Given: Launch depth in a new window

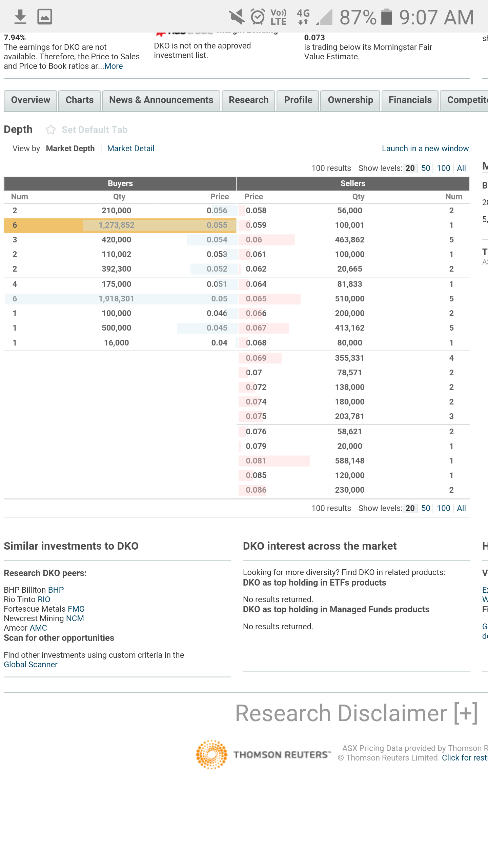Looking at the screenshot, I should [x=425, y=149].
